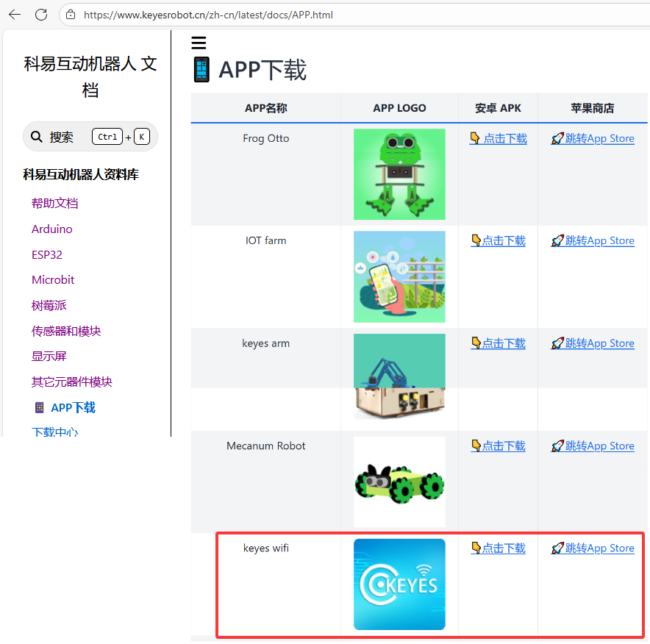Image resolution: width=650 pixels, height=644 pixels.
Task: Click the magnifier icon in the search box
Action: click(x=37, y=136)
